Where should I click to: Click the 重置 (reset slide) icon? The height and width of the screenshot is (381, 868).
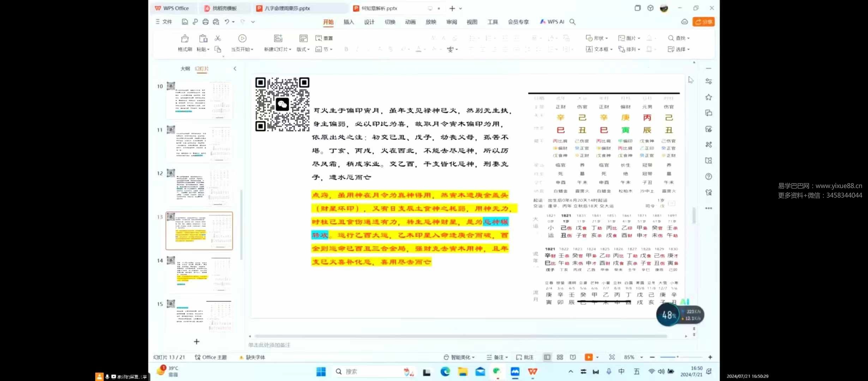(x=324, y=38)
